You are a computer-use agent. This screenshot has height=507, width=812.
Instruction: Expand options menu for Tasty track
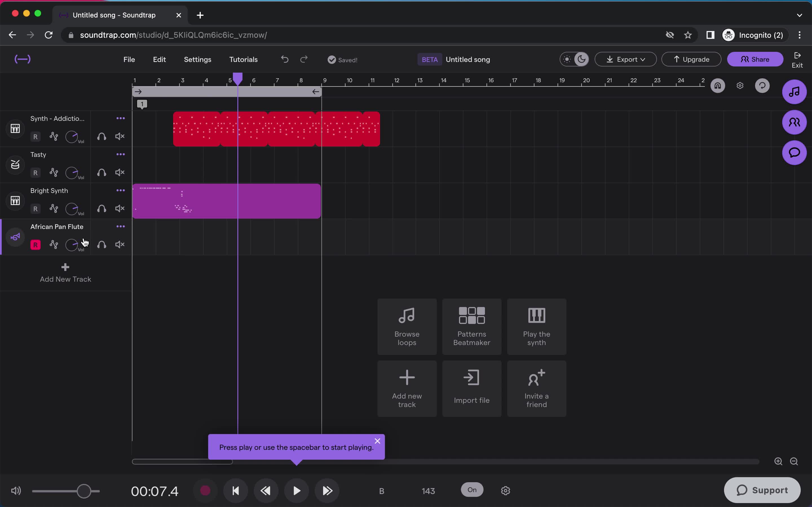120,154
